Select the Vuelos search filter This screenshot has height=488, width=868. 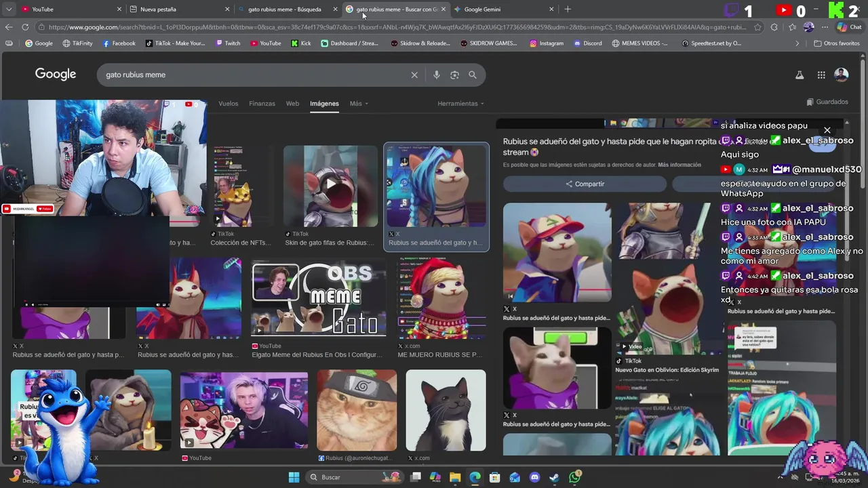pyautogui.click(x=229, y=104)
